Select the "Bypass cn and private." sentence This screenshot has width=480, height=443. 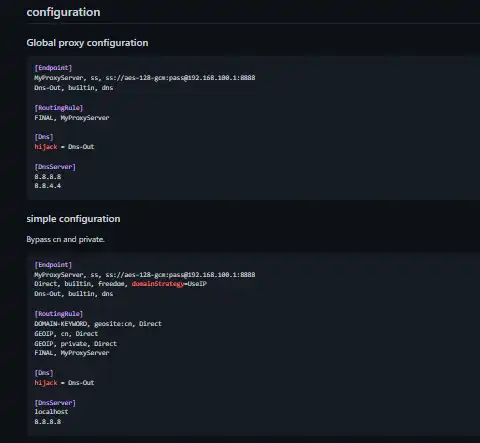[x=65, y=239]
